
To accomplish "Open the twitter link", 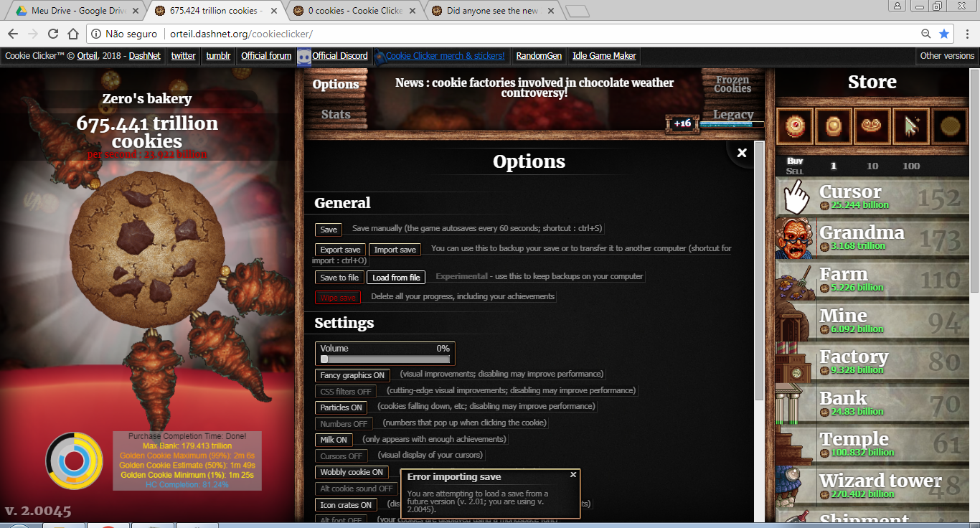I will click(x=183, y=56).
